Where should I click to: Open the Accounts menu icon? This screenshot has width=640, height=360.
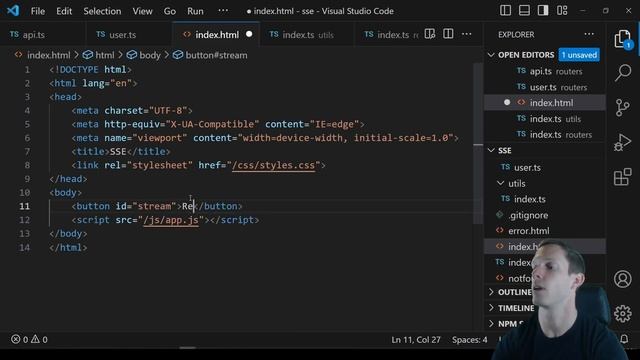coord(622,279)
